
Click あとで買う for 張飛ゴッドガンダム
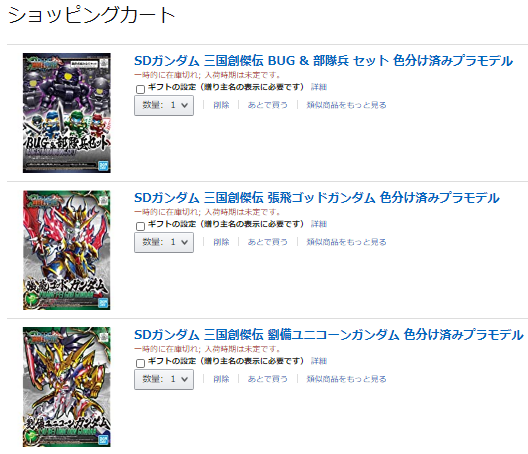(268, 242)
